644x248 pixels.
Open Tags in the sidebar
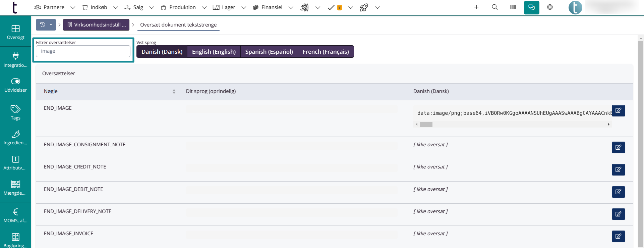click(x=15, y=112)
